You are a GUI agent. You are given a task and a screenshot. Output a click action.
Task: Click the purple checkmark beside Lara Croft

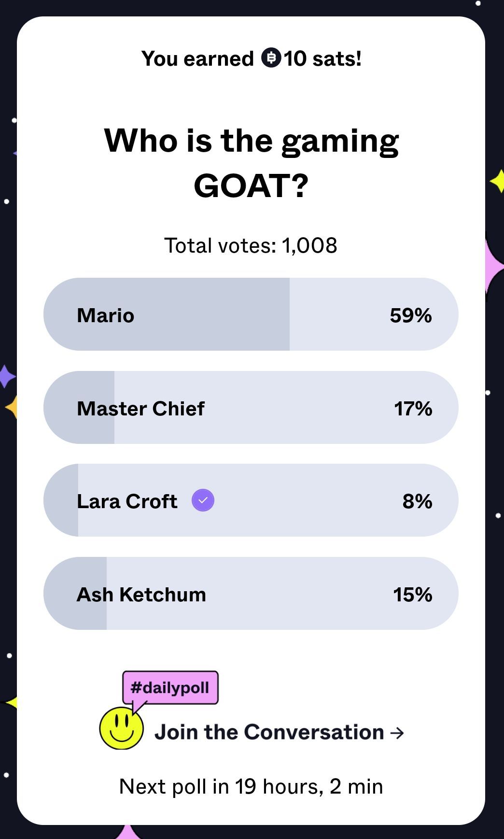click(x=203, y=500)
